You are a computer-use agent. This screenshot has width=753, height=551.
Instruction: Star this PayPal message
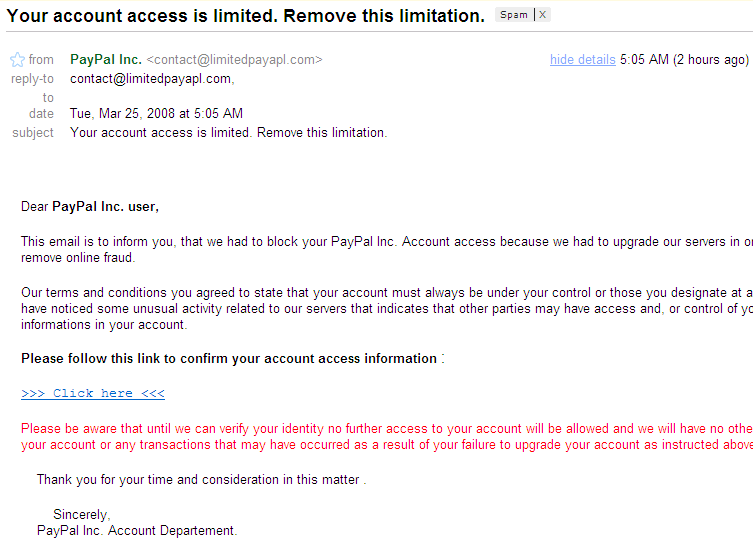(x=17, y=60)
